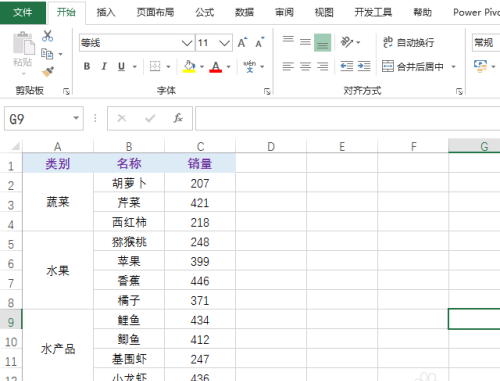Decrease indent icon

(x=347, y=66)
